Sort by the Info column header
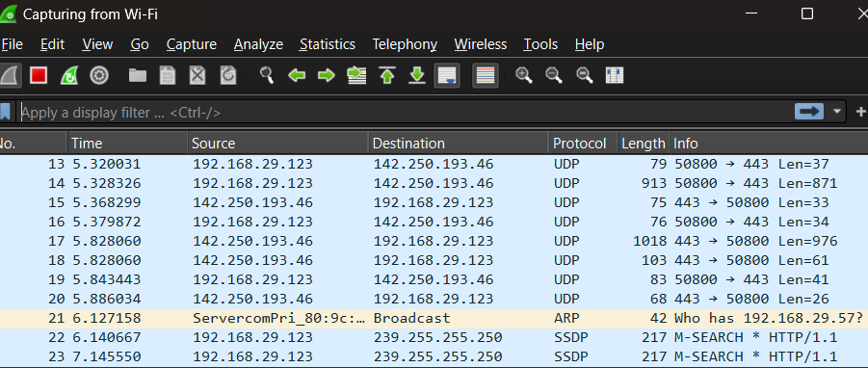This screenshot has width=868, height=368. [769, 144]
